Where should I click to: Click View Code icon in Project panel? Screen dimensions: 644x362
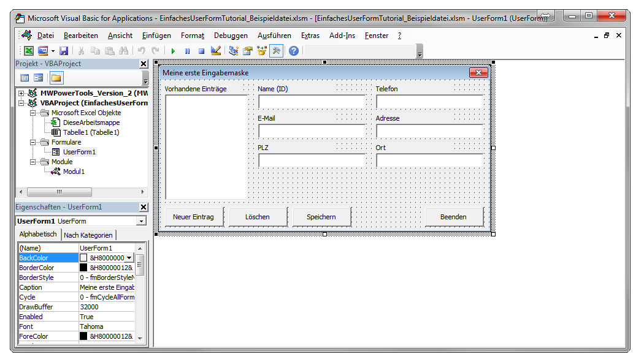point(25,78)
